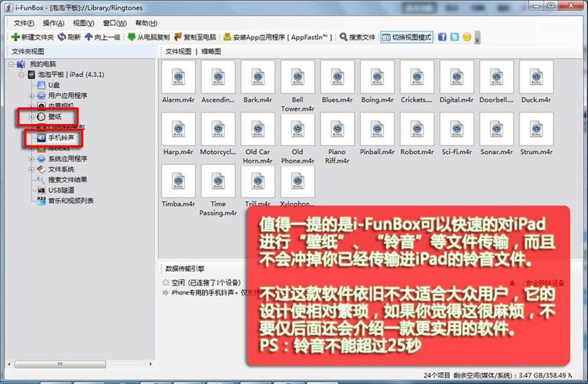
Task: Collapse the 泡泡平板 iPad device node
Action: (21, 75)
